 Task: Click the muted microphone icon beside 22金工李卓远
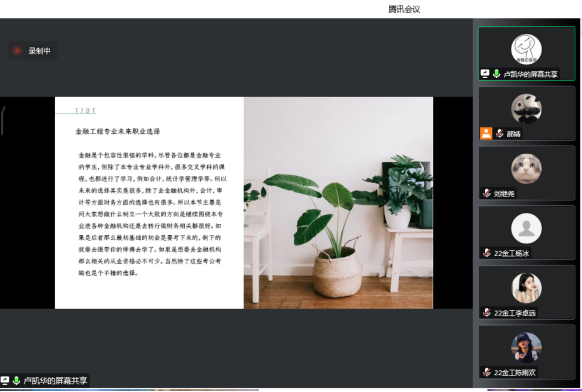(487, 313)
